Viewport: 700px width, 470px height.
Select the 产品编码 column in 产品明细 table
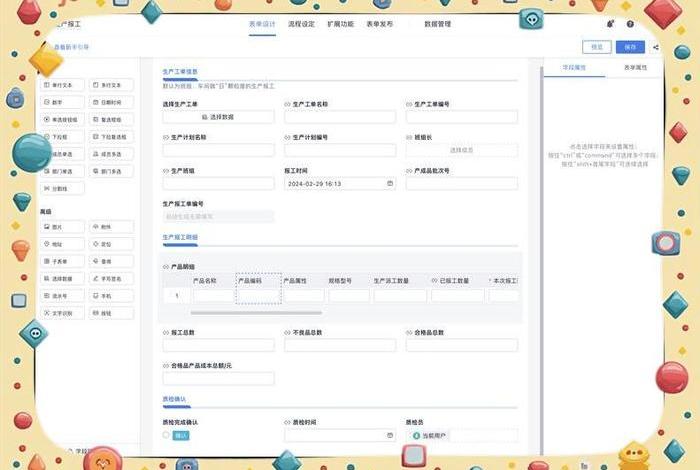tap(258, 288)
